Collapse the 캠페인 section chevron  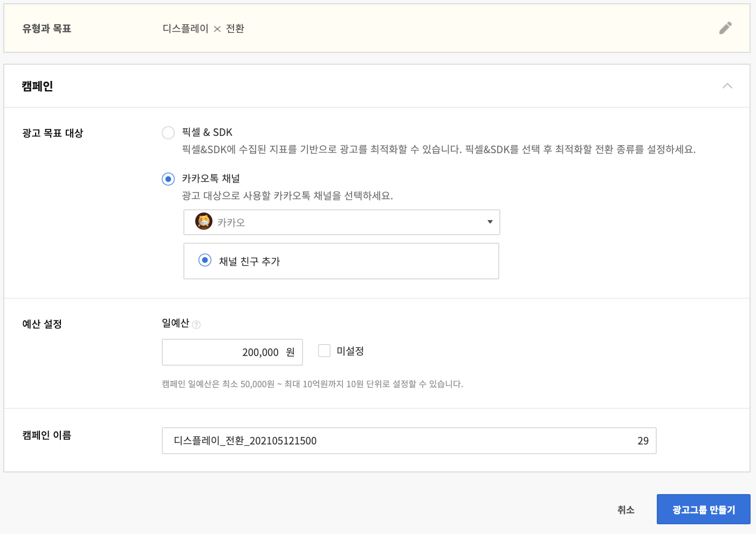click(727, 86)
